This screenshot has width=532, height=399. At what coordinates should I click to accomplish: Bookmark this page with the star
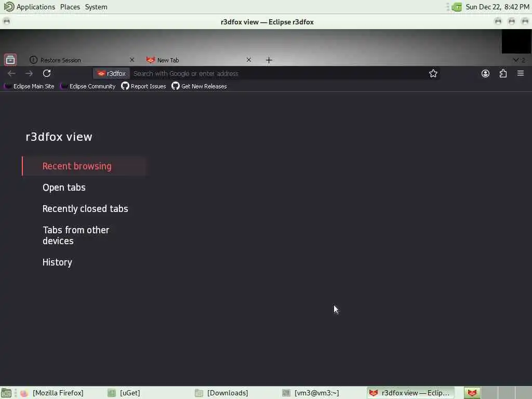pyautogui.click(x=433, y=74)
